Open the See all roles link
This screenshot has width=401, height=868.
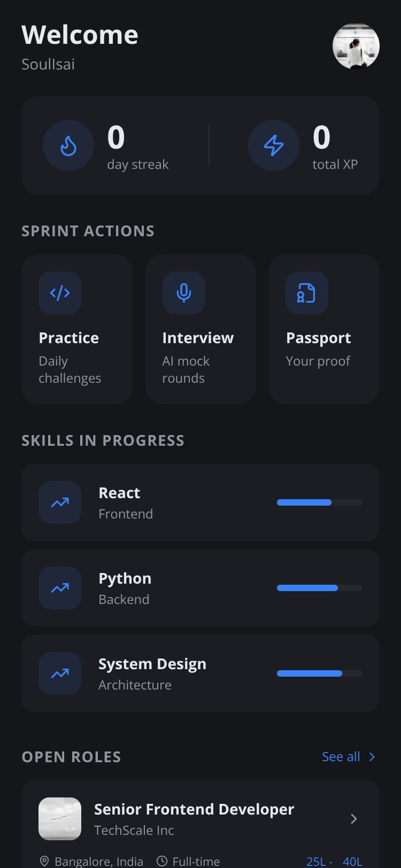[x=341, y=757]
